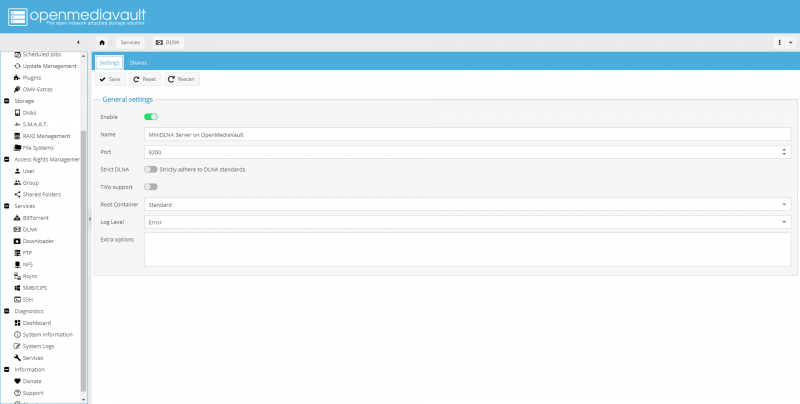Collapse the Services tree section
The height and width of the screenshot is (404, 800).
[7, 206]
